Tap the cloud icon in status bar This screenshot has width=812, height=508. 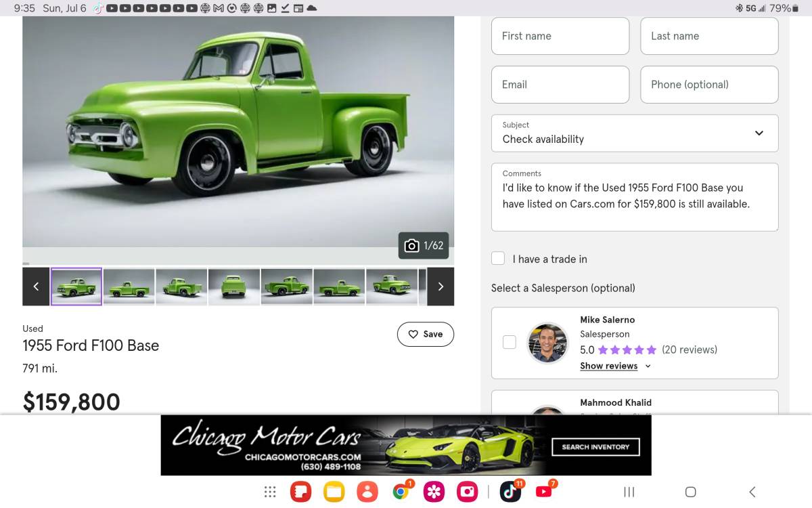click(x=311, y=8)
